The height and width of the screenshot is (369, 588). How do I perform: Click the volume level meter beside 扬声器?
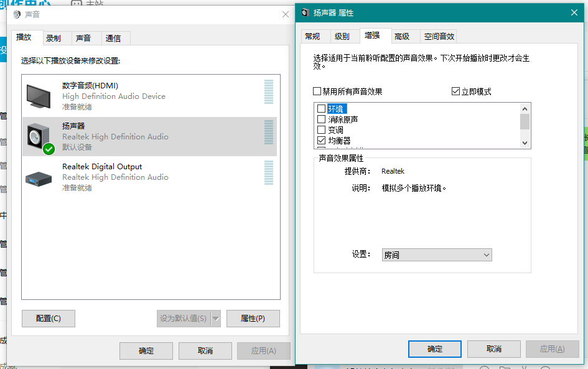(269, 132)
